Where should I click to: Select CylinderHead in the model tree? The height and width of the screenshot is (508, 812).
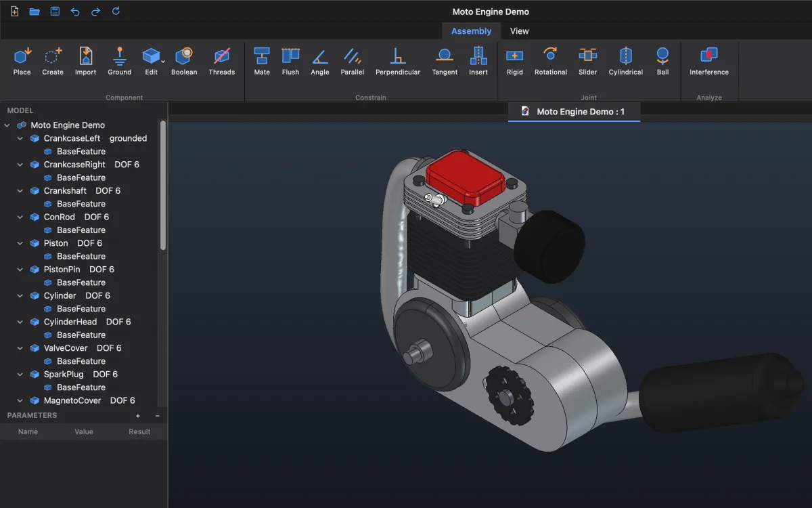(x=70, y=322)
